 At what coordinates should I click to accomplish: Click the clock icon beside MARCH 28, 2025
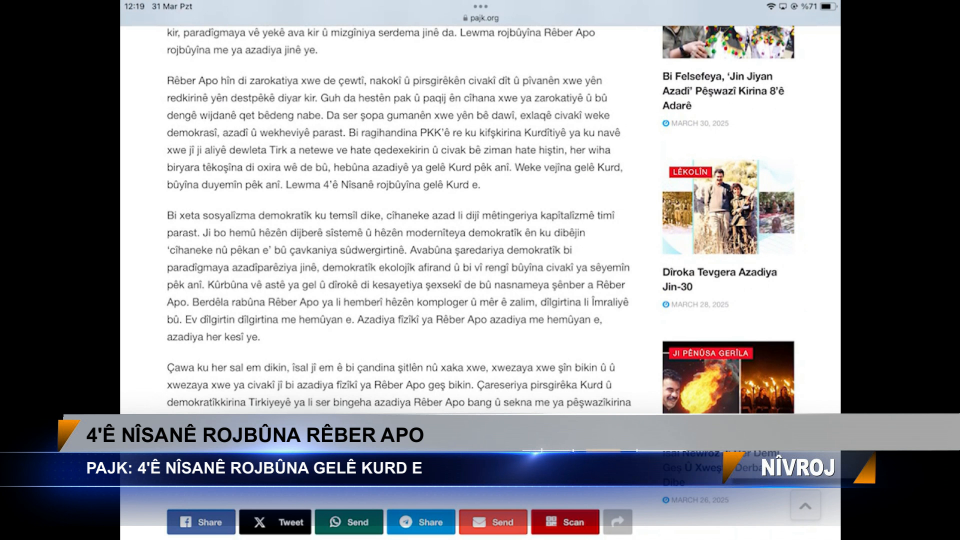pos(666,304)
